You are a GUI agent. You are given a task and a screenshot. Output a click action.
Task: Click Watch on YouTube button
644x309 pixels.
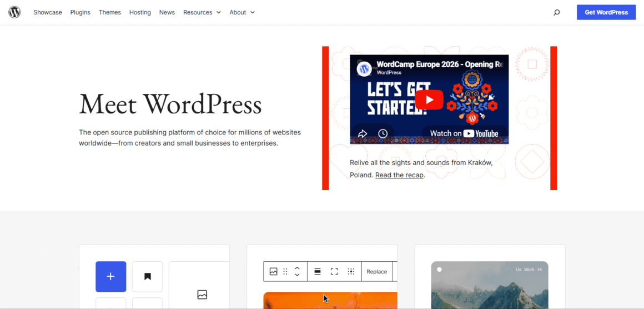tap(464, 133)
